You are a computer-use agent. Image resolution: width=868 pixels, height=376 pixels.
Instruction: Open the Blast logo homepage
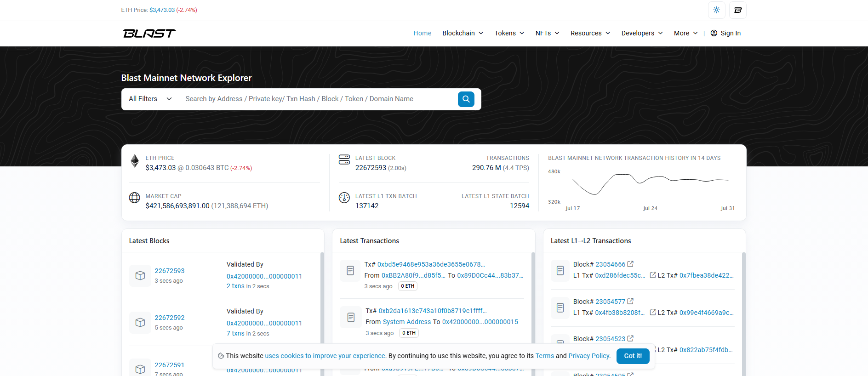point(149,33)
